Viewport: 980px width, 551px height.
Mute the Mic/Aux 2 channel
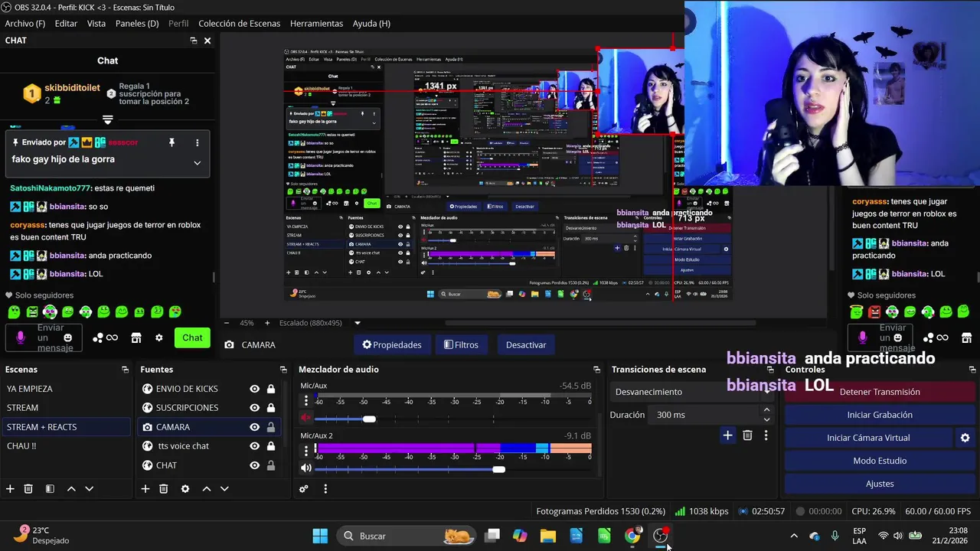(x=306, y=468)
